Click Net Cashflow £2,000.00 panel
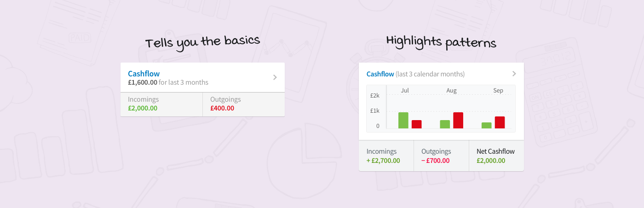 [x=496, y=156]
